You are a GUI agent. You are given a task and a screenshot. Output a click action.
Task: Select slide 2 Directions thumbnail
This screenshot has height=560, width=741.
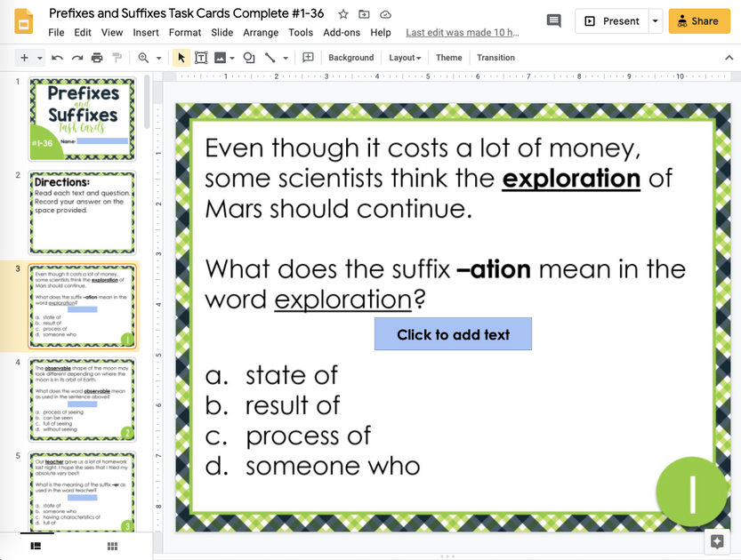click(x=82, y=212)
